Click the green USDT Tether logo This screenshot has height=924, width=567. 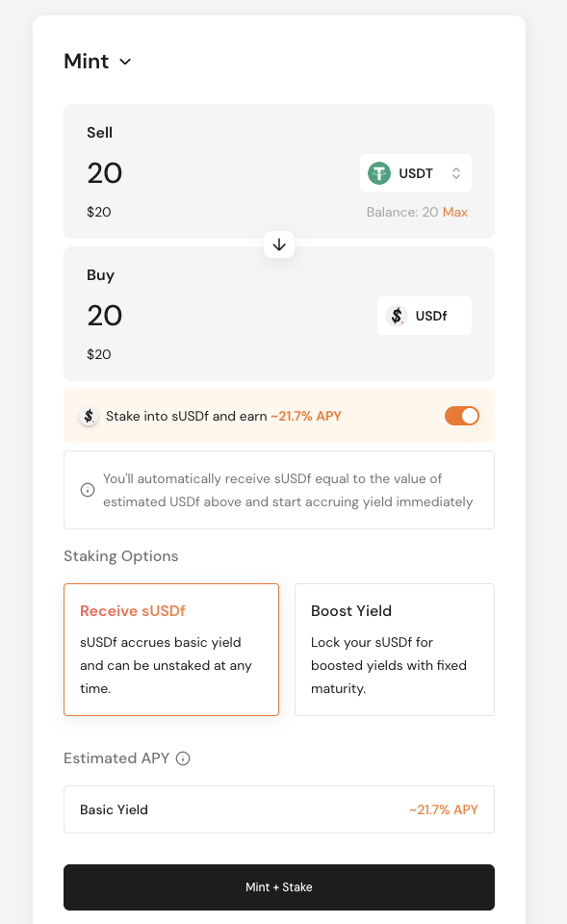tap(379, 173)
